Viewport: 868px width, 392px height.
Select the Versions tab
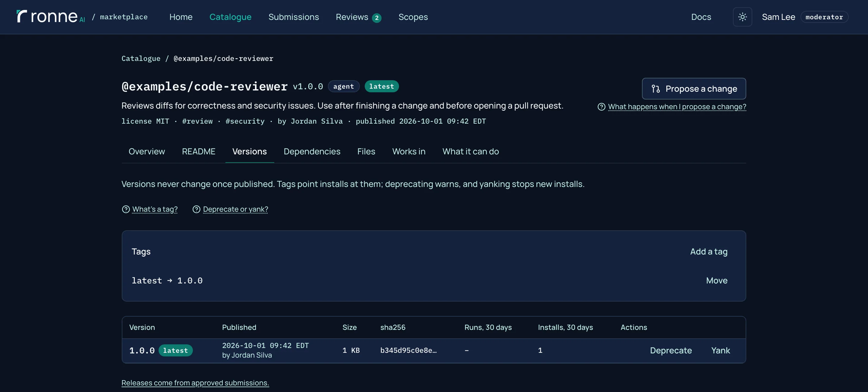[x=249, y=151]
